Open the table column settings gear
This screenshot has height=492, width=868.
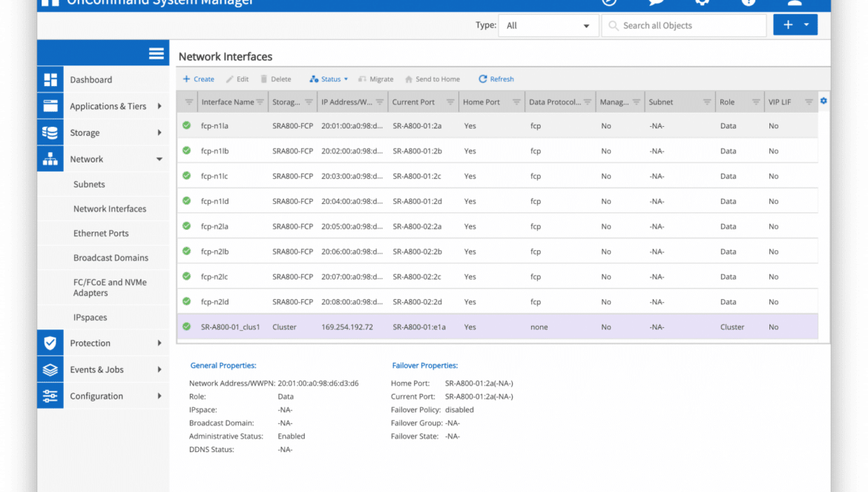click(x=823, y=101)
